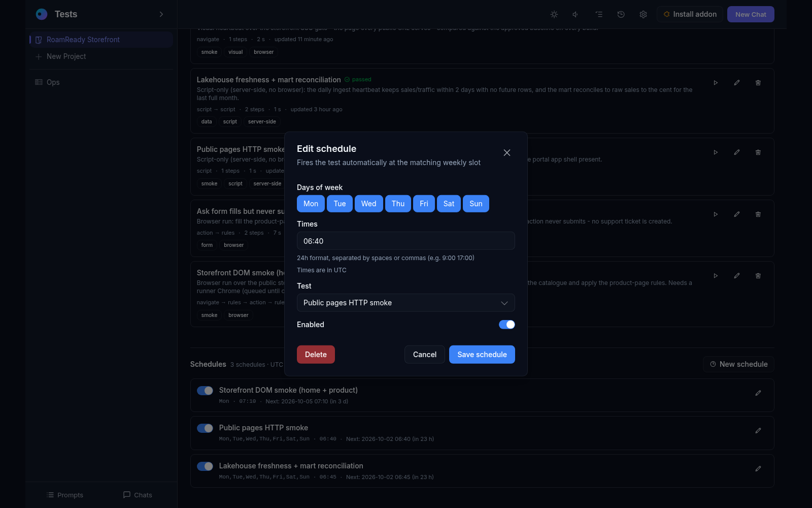Delete the Lakehouse freshness test with trash icon

(758, 83)
